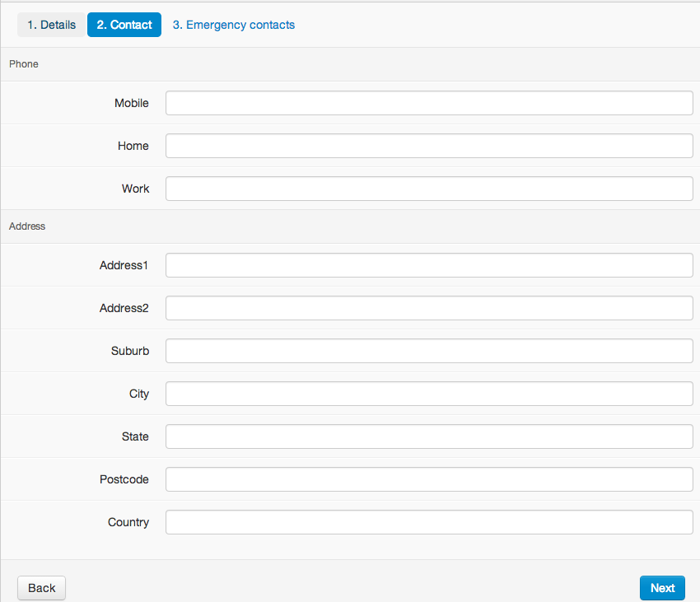The width and height of the screenshot is (700, 602).
Task: Click the Address1 input field
Action: point(429,265)
